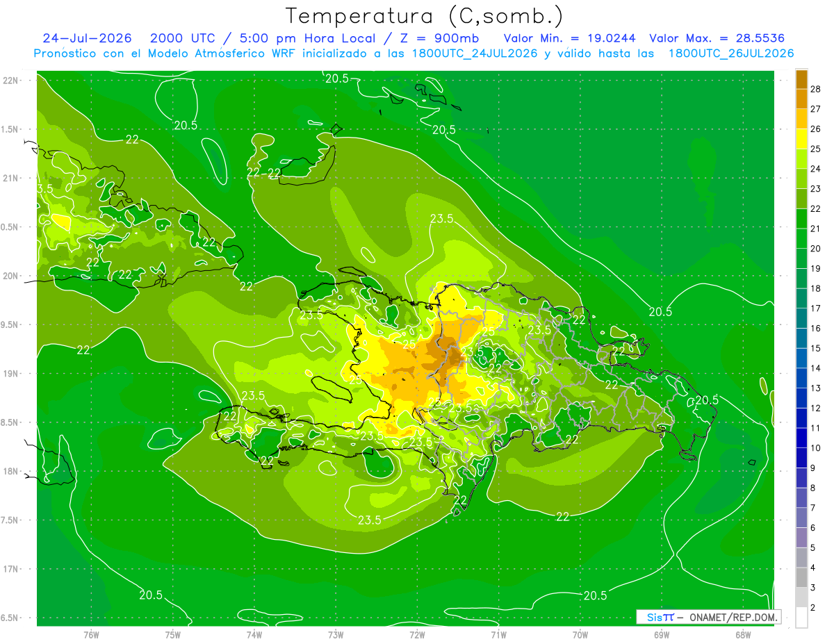Click the "75W" longitude axis label
The width and height of the screenshot is (834, 644).
(x=173, y=635)
